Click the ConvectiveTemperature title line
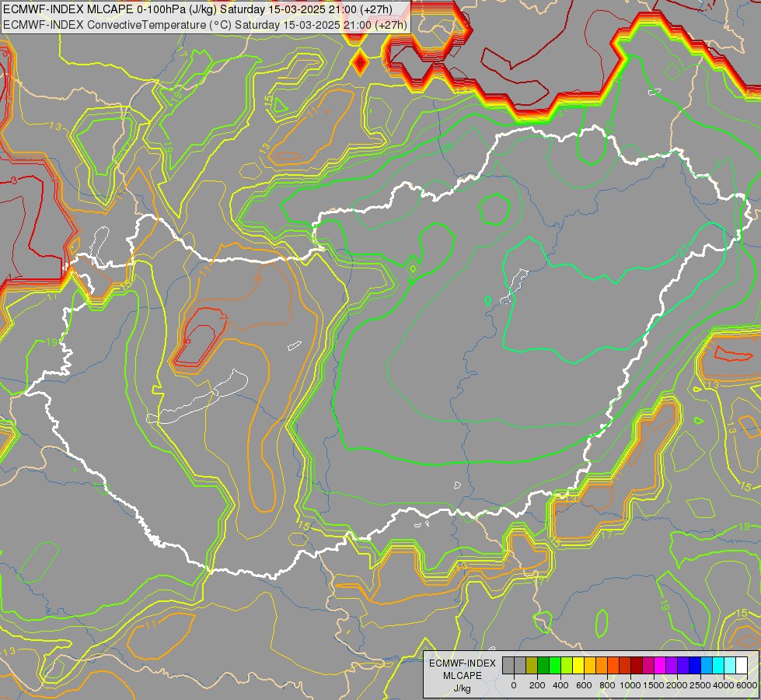761x700 pixels. (x=204, y=24)
